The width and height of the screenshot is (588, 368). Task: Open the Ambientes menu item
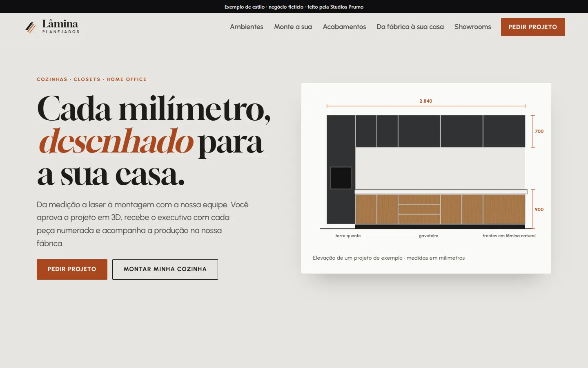(x=247, y=27)
